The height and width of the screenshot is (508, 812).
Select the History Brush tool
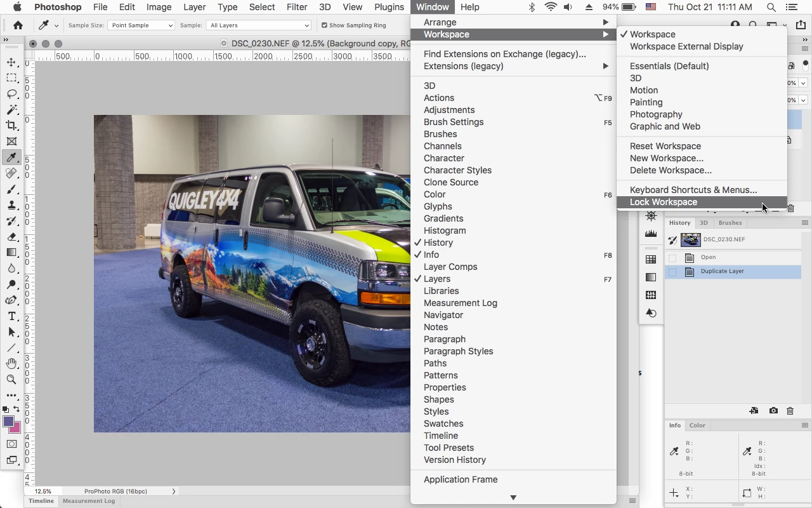[x=11, y=221]
